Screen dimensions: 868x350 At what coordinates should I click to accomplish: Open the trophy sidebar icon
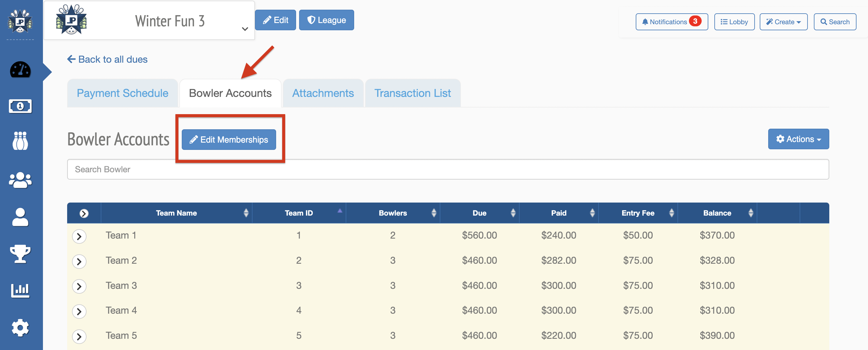[x=20, y=253]
